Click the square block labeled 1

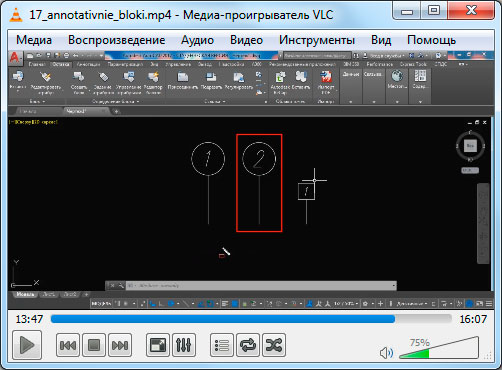(306, 191)
